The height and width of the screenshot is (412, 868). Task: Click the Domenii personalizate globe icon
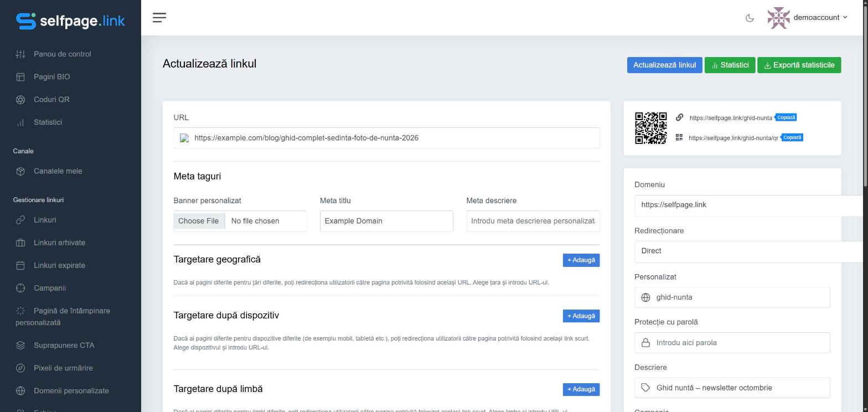tap(20, 391)
